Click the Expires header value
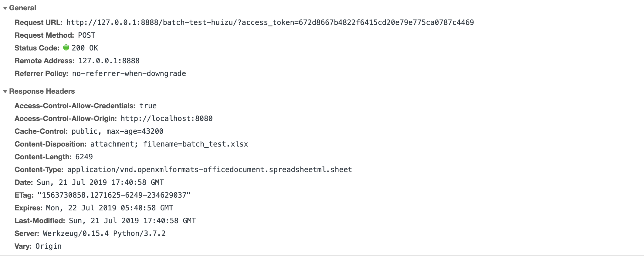 click(x=109, y=208)
